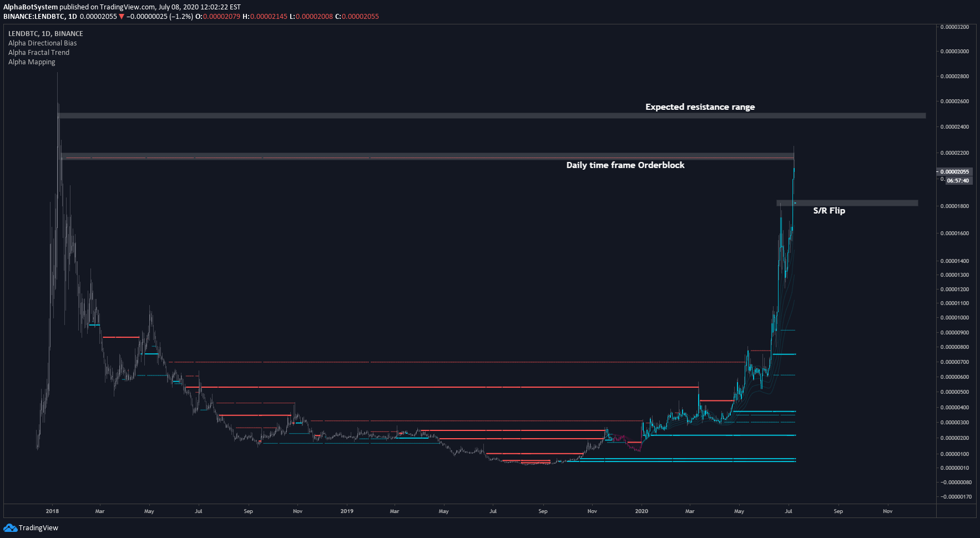
Task: Click the 0.00002800 price axis label
Action: [954, 77]
